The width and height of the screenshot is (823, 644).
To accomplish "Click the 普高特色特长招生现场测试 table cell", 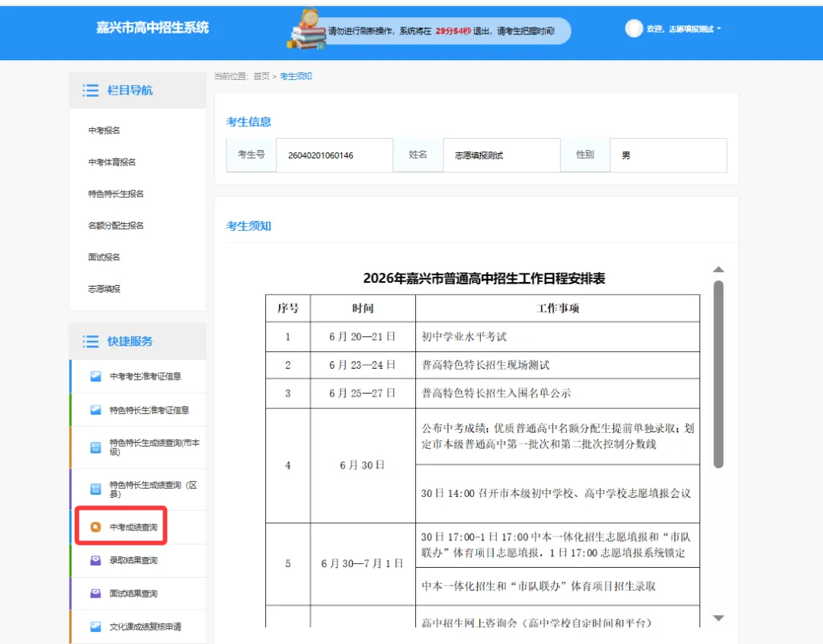I will (557, 365).
